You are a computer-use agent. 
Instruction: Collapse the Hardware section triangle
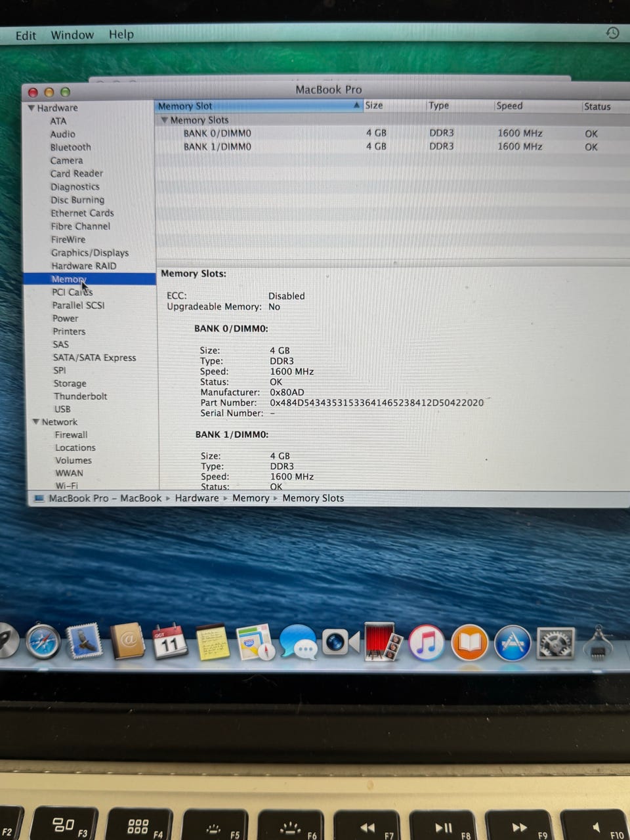[31, 108]
